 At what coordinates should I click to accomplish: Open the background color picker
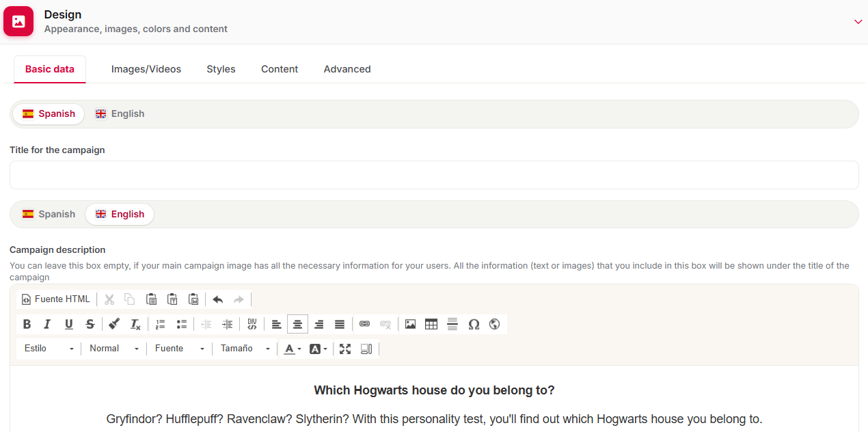click(318, 349)
